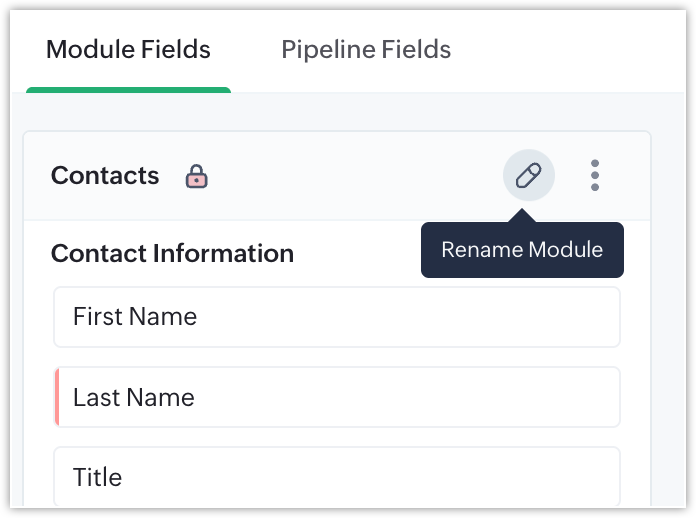Select the First Name field
The image size is (696, 518).
[337, 317]
